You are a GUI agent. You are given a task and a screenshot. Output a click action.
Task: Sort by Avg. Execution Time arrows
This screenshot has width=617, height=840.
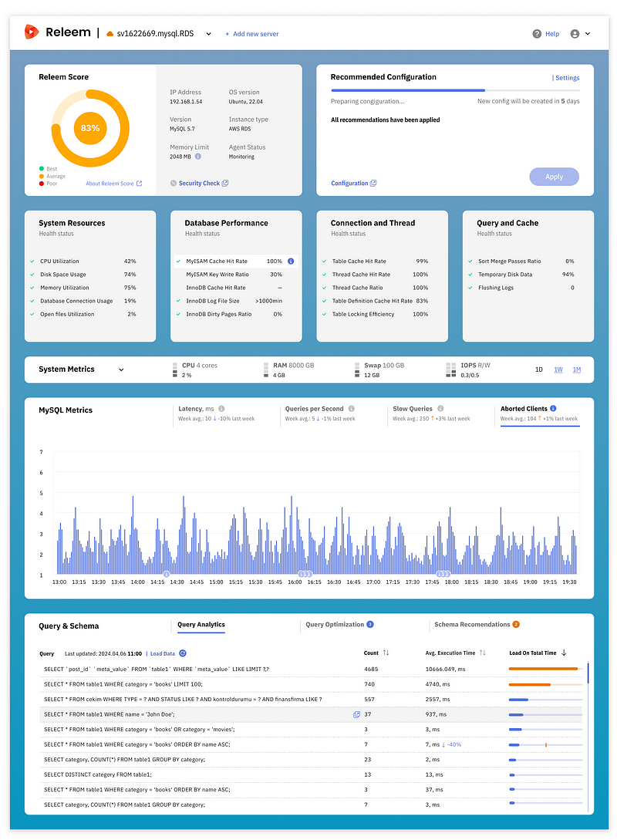[x=483, y=653]
